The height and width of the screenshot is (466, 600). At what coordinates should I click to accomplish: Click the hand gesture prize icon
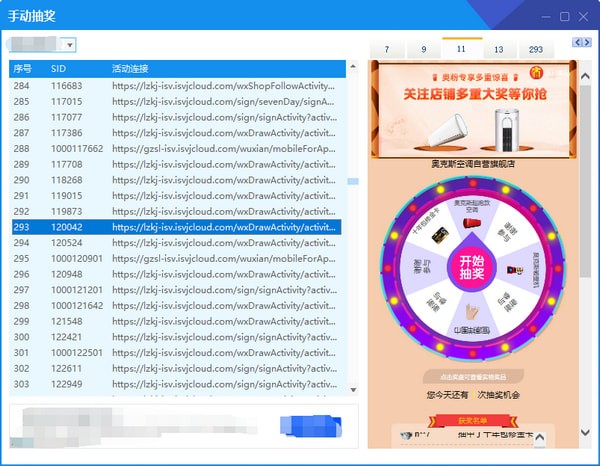(x=472, y=312)
